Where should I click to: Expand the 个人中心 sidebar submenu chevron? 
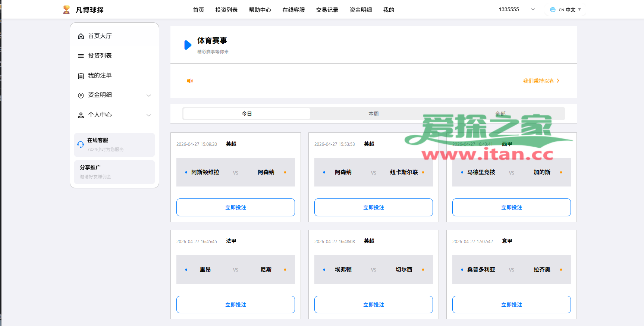[x=149, y=115]
